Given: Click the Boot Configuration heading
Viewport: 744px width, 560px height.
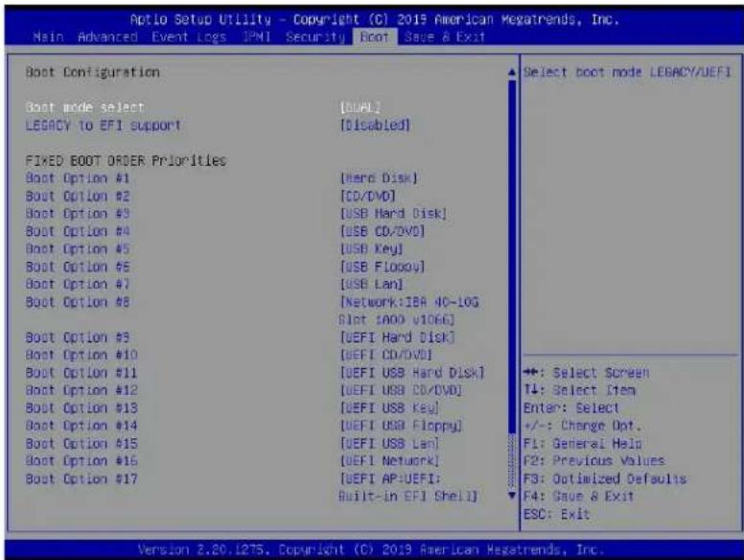Looking at the screenshot, I should click(93, 72).
